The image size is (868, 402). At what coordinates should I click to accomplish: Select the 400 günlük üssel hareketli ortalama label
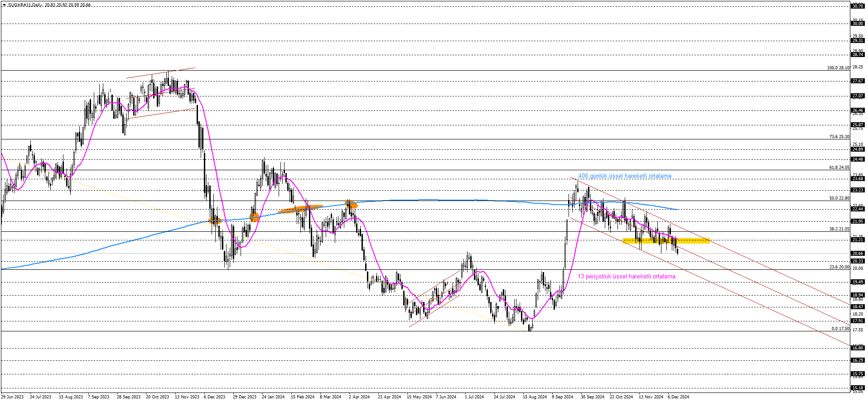625,176
